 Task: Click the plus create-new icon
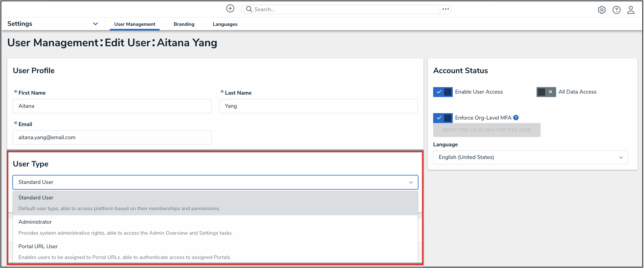tap(230, 9)
